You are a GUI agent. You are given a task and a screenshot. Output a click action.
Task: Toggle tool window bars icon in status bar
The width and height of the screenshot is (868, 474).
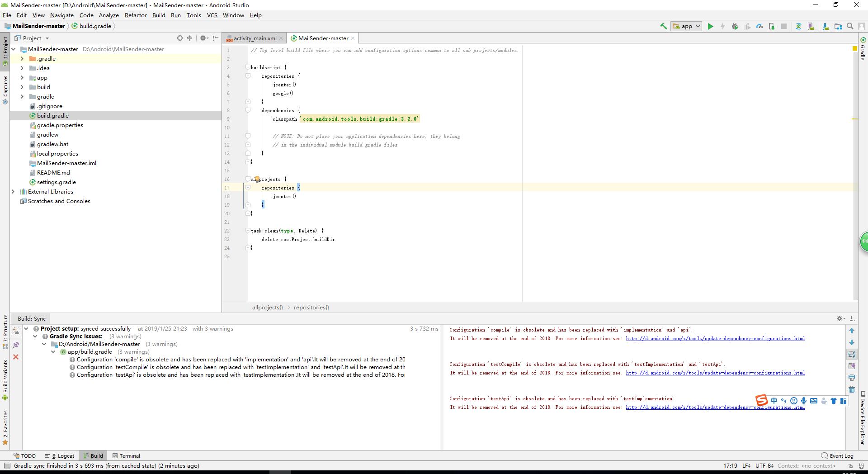7,465
